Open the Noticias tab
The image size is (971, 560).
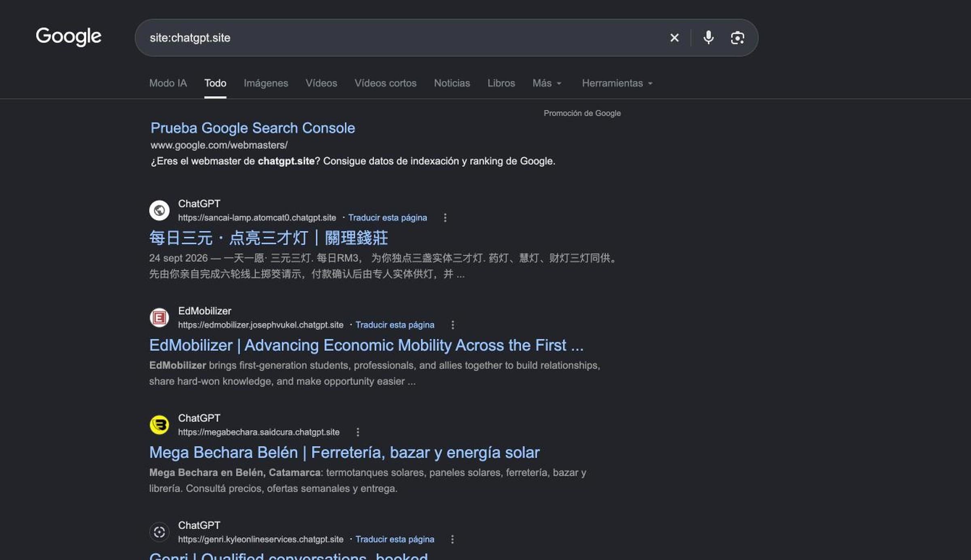pyautogui.click(x=452, y=83)
